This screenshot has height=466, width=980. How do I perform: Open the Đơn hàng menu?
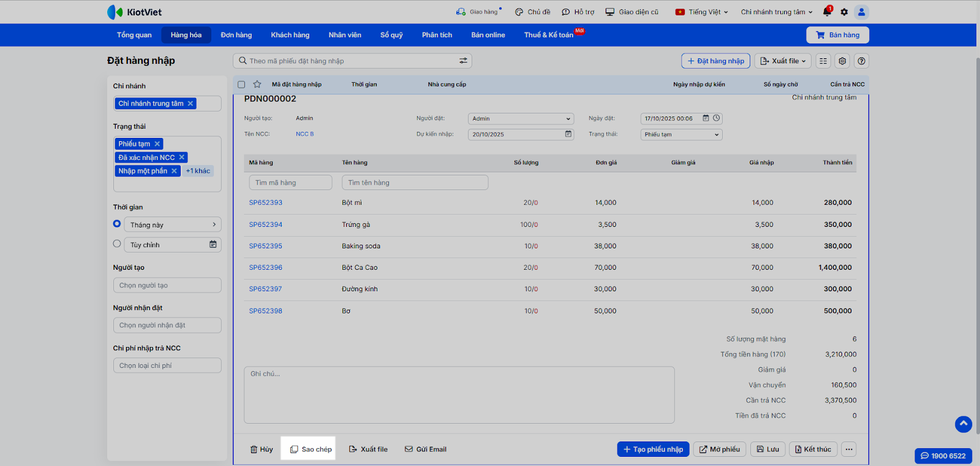click(236, 35)
